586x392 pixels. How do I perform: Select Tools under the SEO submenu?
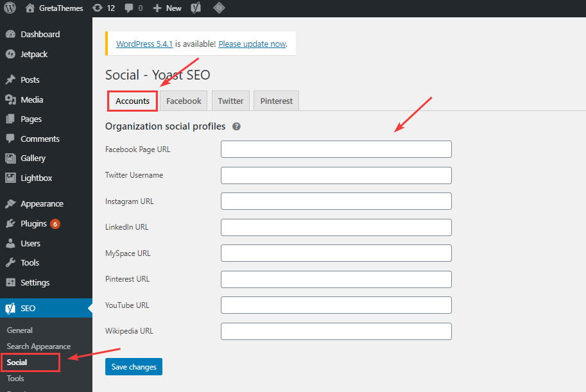[x=15, y=379]
